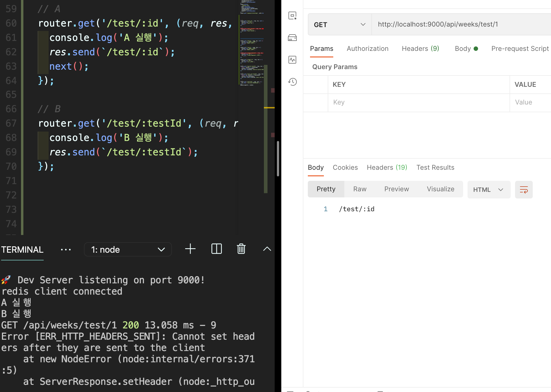Click the '// A' comment line
Viewport: 551px width, 392px height.
click(x=49, y=9)
